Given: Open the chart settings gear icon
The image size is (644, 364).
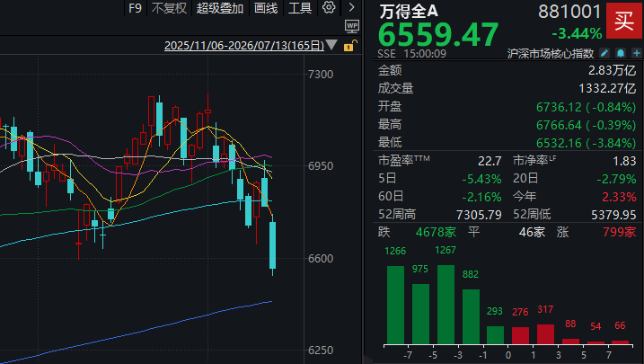Looking at the screenshot, I should pyautogui.click(x=329, y=7).
